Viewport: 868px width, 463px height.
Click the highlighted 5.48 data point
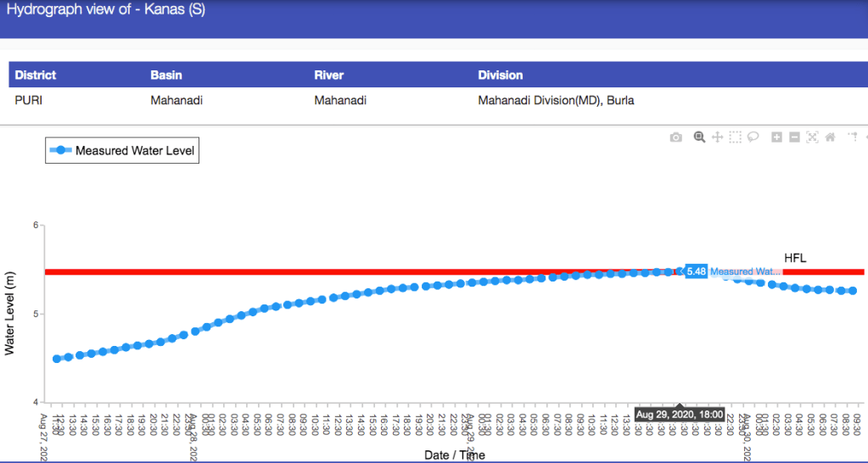click(679, 271)
